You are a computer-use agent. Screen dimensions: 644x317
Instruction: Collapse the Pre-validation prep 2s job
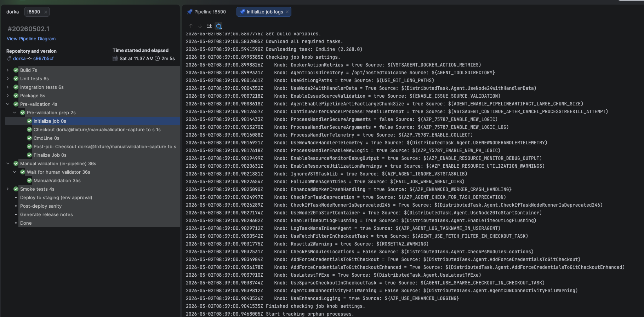[x=15, y=113]
